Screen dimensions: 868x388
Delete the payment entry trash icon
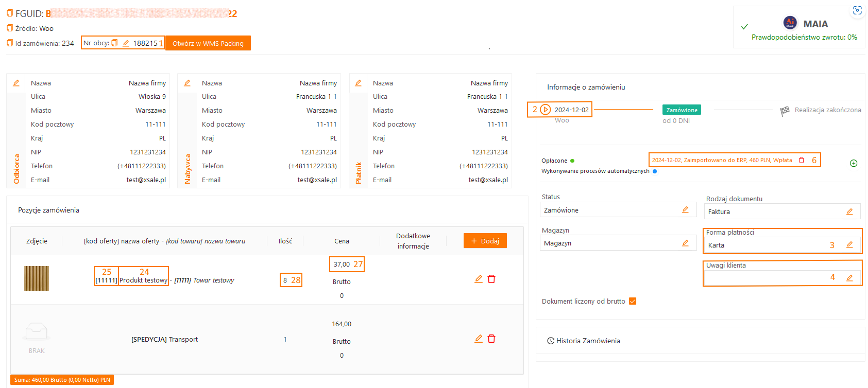click(802, 160)
